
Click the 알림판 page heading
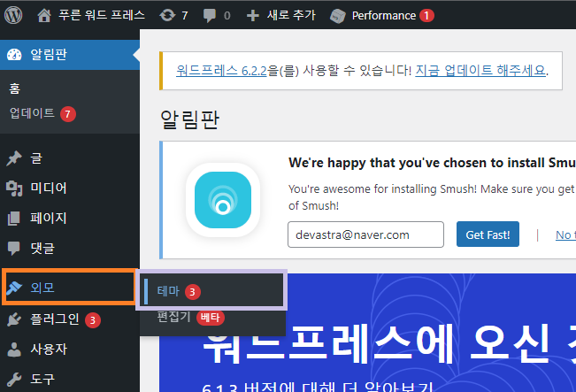[x=190, y=119]
